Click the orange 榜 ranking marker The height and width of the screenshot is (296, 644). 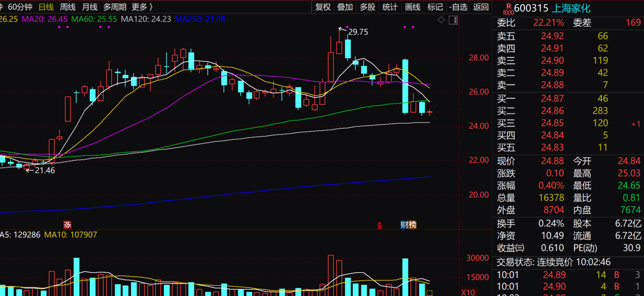(x=412, y=225)
